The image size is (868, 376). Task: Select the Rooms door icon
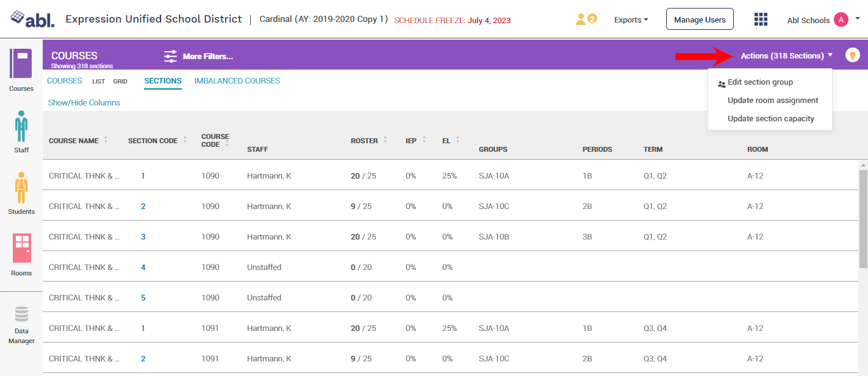(21, 248)
